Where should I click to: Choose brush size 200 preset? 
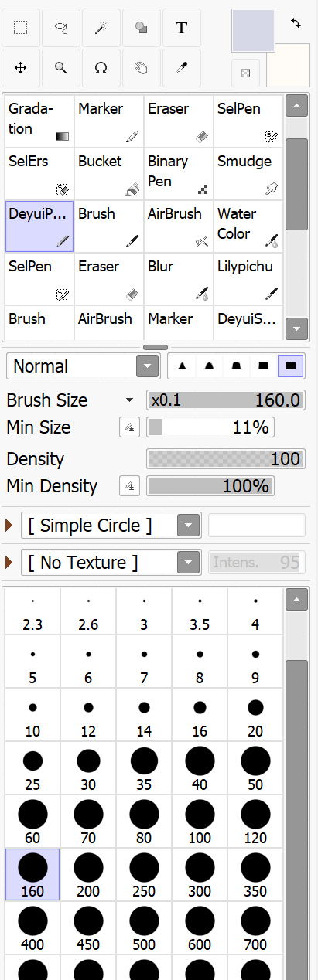(x=88, y=874)
